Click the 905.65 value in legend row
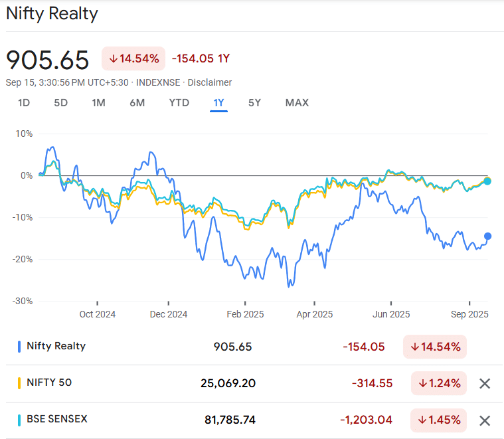 232,347
